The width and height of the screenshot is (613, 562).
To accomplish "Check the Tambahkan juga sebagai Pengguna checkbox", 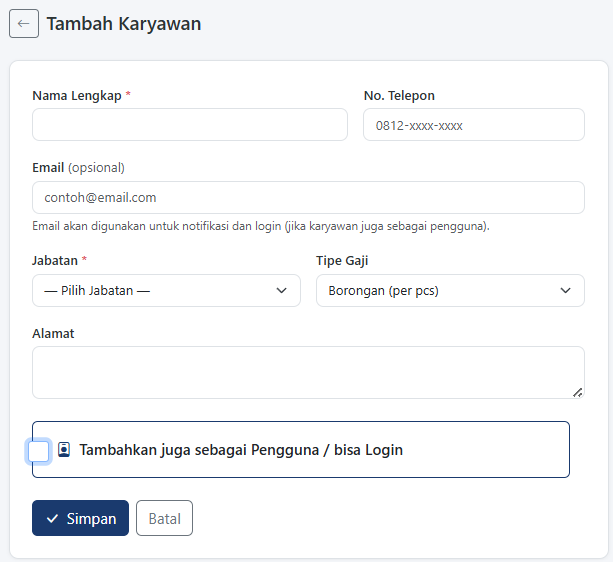I will point(38,451).
